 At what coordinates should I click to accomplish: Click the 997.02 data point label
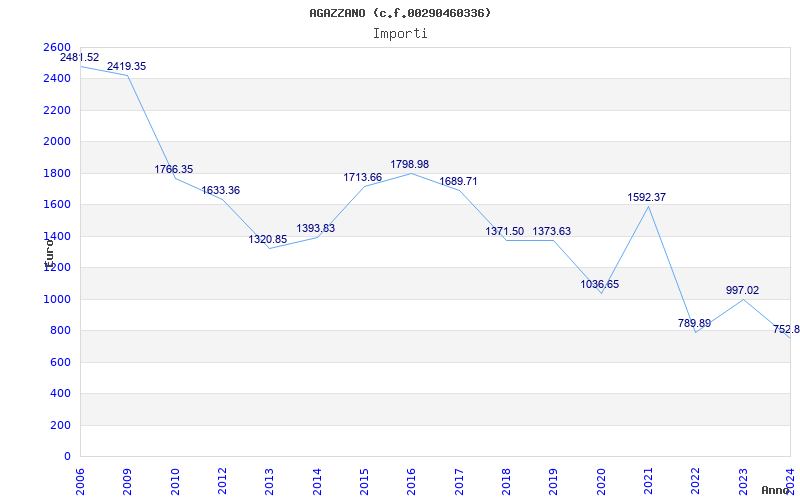(x=742, y=290)
